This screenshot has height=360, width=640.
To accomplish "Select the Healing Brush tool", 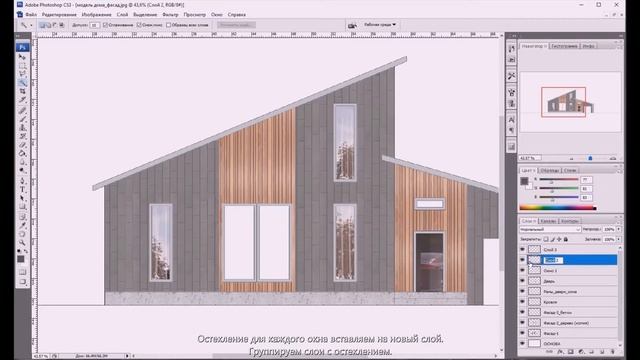I will point(22,110).
